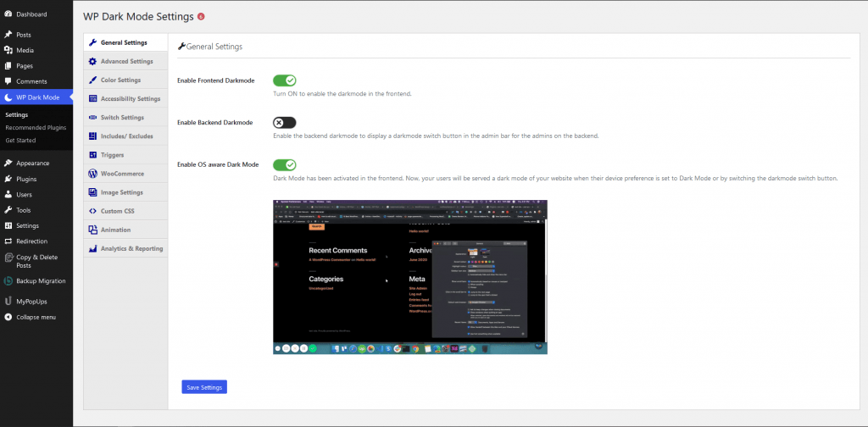Click the WP Dark Mode moon icon
Screen dimensions: 868x427
tap(8, 97)
